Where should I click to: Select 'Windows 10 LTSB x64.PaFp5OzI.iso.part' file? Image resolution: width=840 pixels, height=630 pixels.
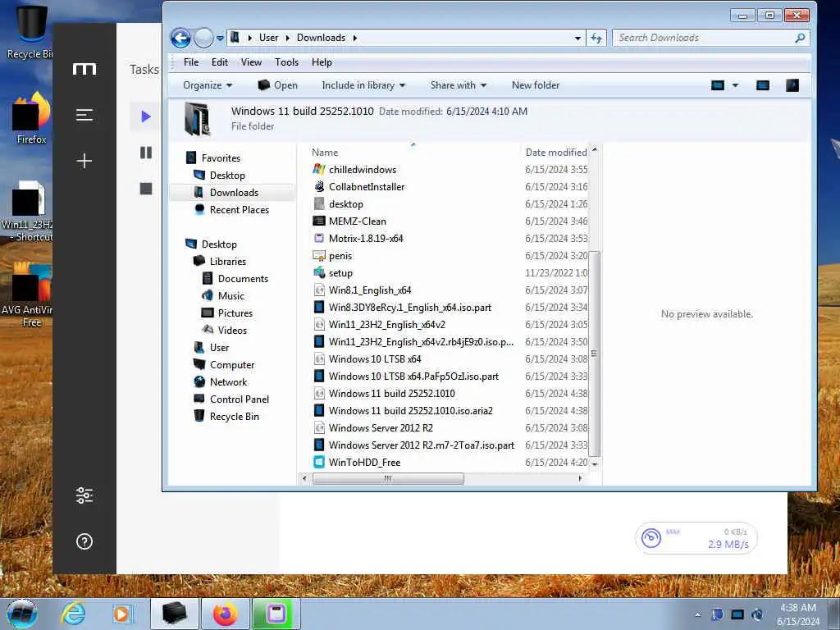(x=413, y=376)
